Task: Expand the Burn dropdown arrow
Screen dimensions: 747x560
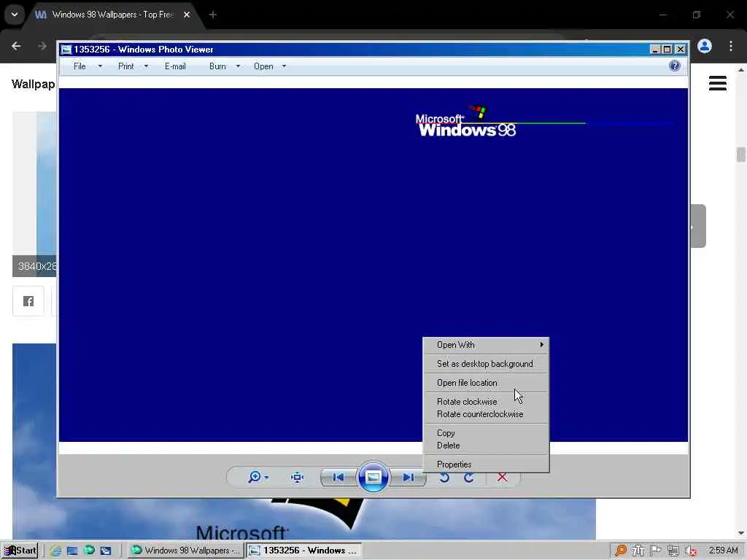Action: click(239, 66)
